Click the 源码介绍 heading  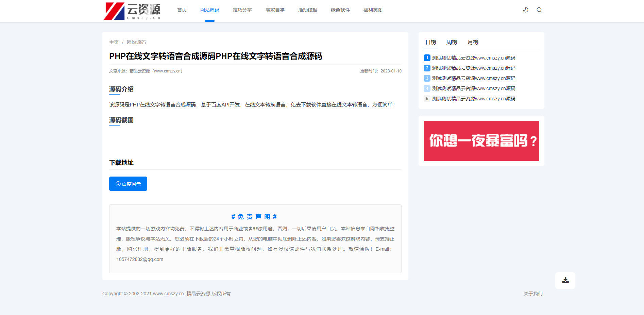tap(121, 89)
